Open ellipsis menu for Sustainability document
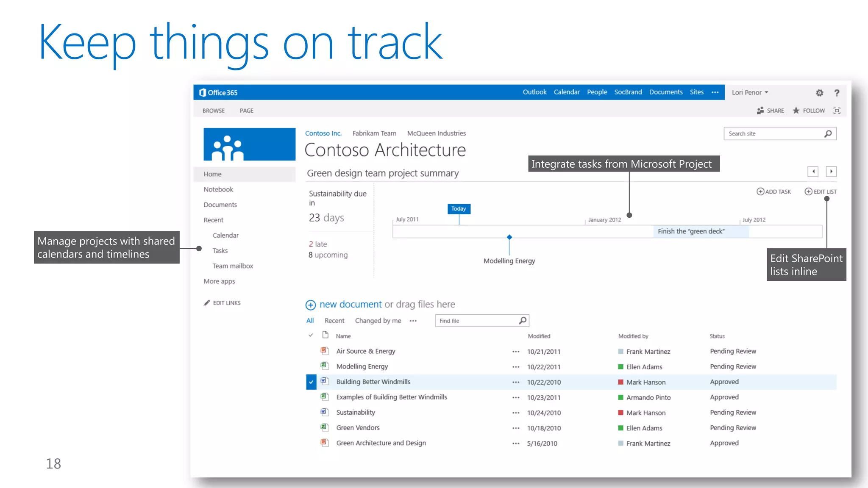868x488 pixels. coord(515,413)
